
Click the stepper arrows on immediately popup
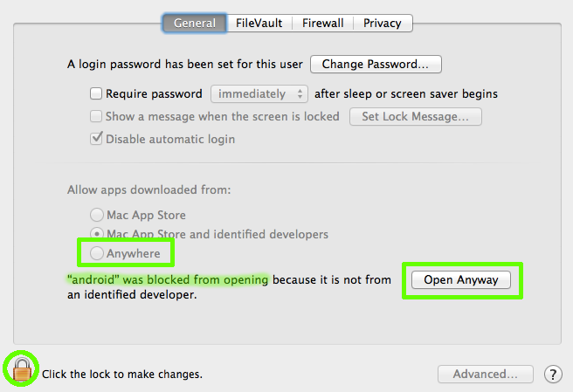coord(300,94)
